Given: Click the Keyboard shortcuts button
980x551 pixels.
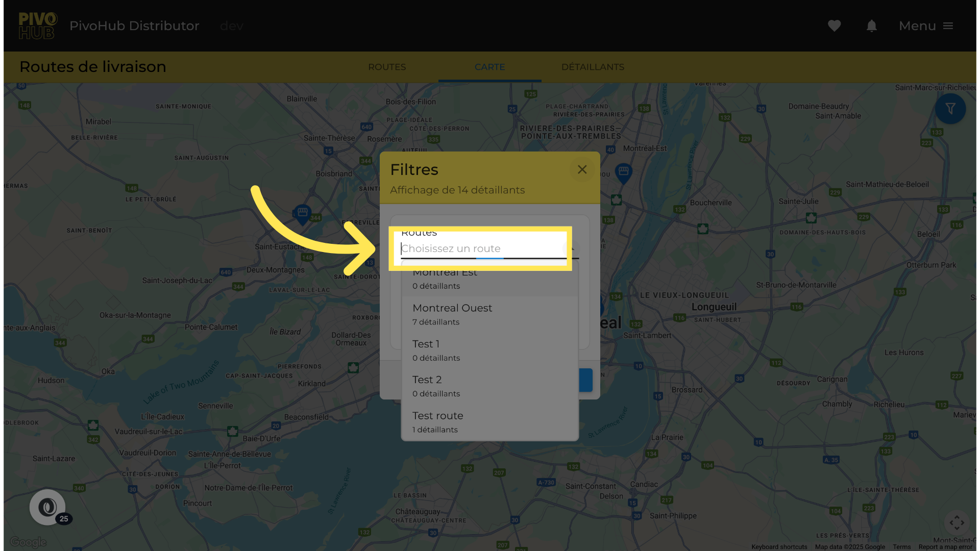Looking at the screenshot, I should pyautogui.click(x=779, y=547).
